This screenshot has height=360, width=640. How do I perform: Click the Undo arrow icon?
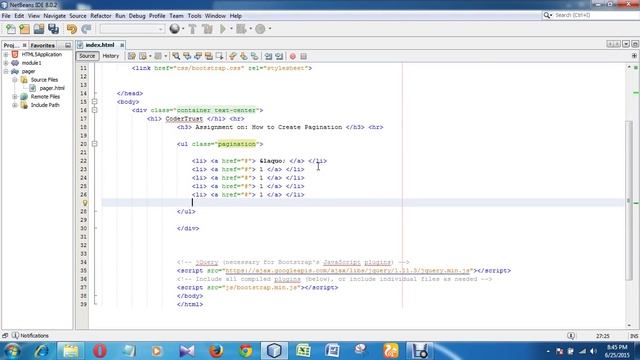coord(72,29)
